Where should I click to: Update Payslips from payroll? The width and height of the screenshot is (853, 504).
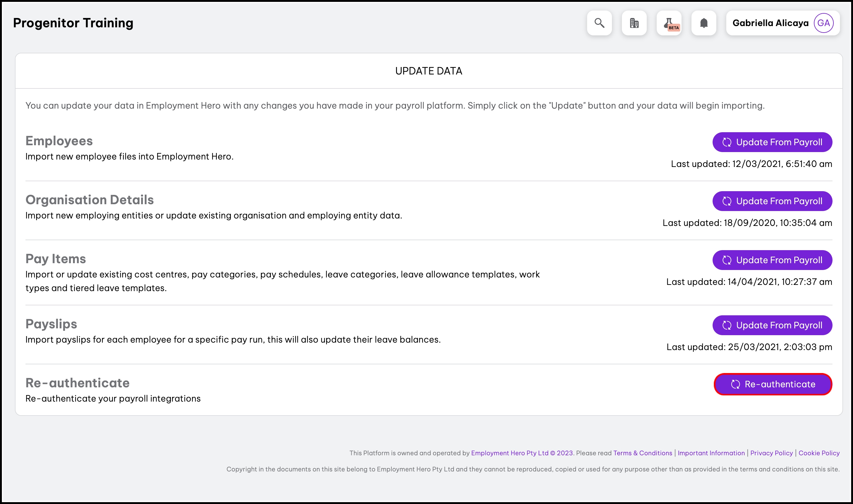tap(772, 325)
